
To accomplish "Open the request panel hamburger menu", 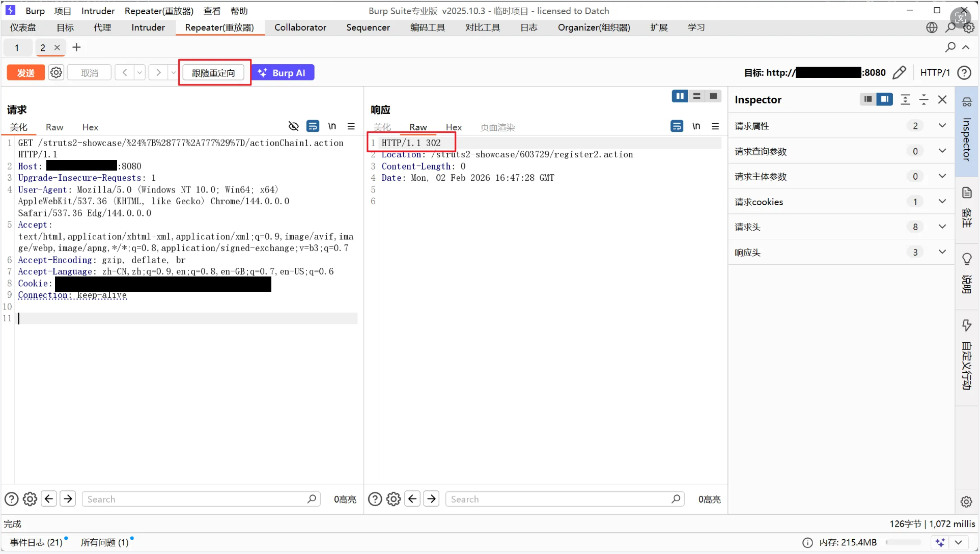I will (x=351, y=126).
